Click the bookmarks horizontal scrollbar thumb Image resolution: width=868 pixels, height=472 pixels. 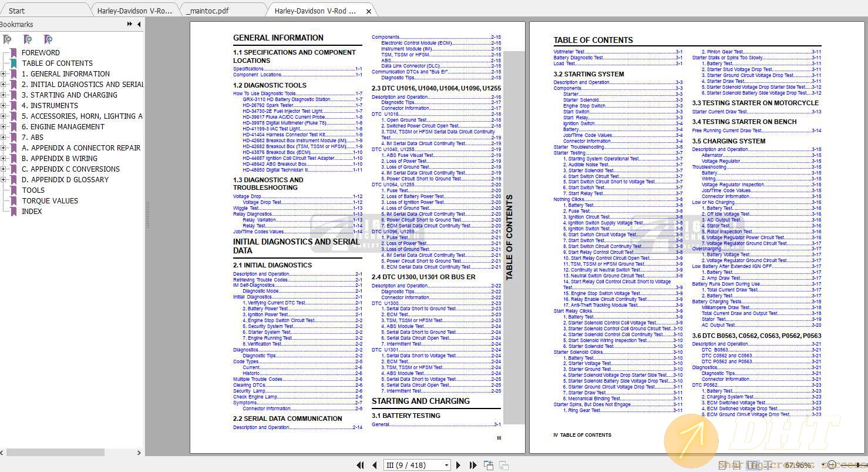click(x=55, y=453)
